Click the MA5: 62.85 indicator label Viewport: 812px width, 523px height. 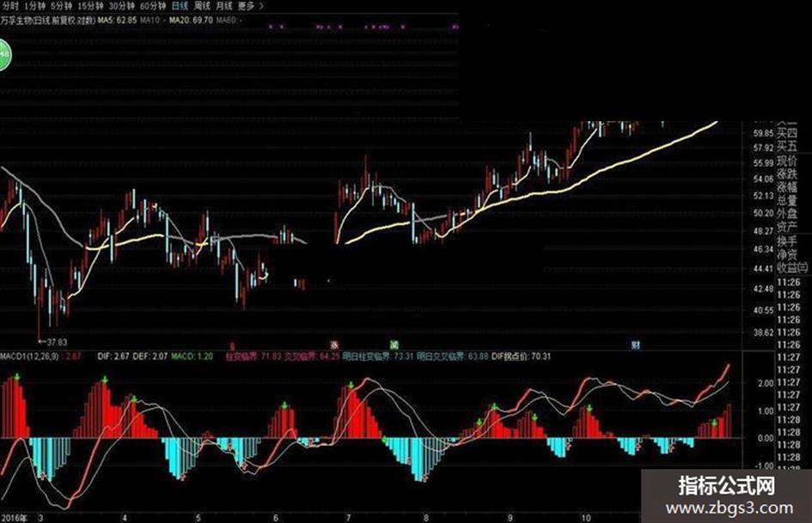click(x=117, y=21)
